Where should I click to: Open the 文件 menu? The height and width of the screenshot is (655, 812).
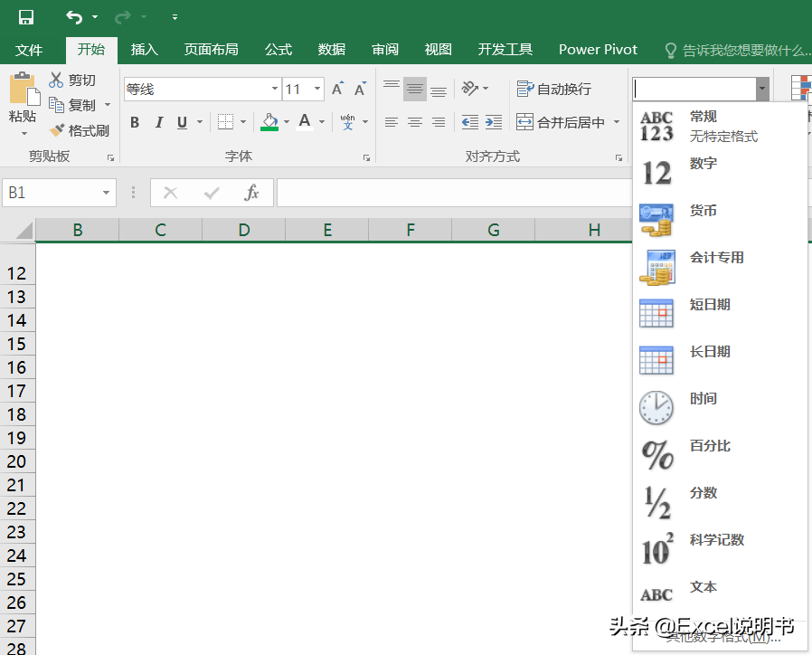click(29, 50)
